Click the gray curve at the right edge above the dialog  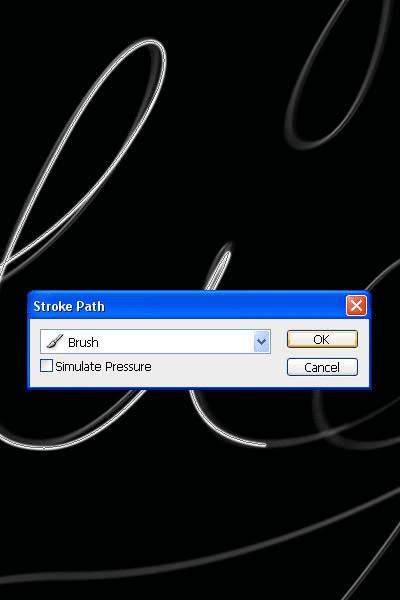[383, 274]
